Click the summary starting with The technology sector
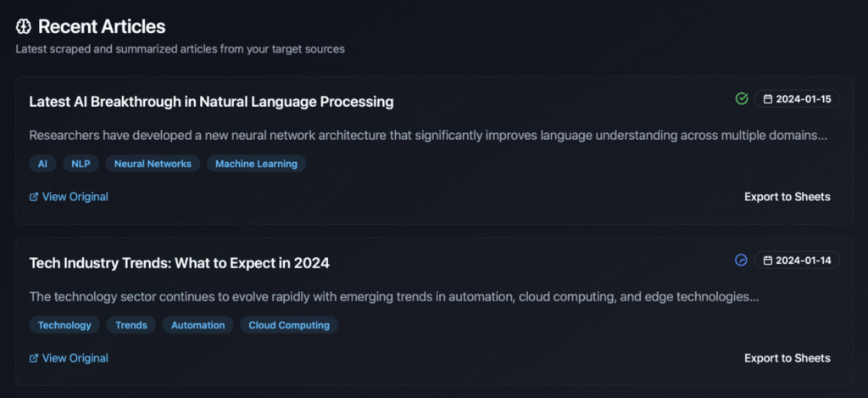The width and height of the screenshot is (868, 398). point(393,296)
